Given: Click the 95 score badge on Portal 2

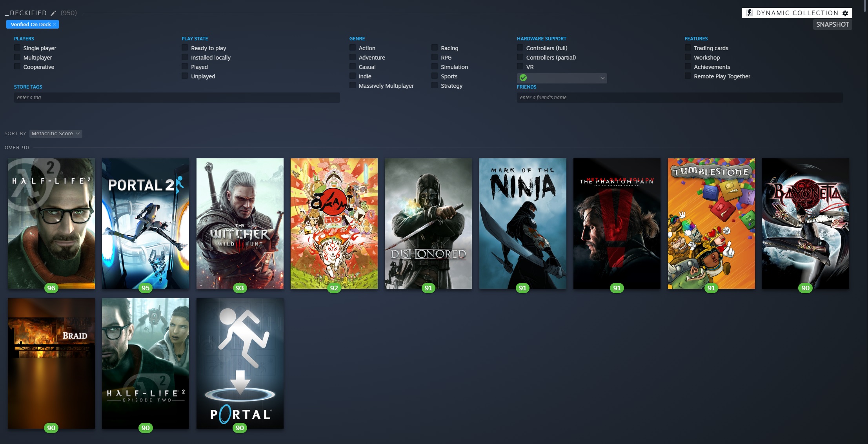Looking at the screenshot, I should click(x=146, y=288).
